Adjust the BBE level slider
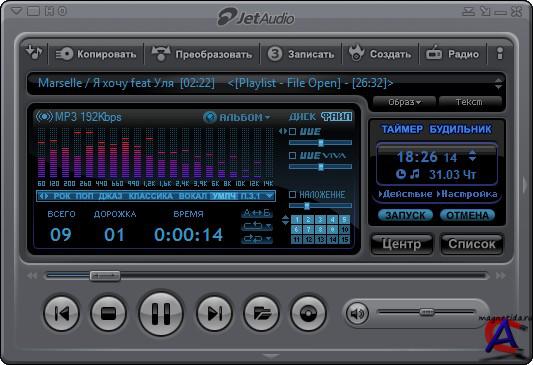The width and height of the screenshot is (533, 365). pyautogui.click(x=321, y=143)
